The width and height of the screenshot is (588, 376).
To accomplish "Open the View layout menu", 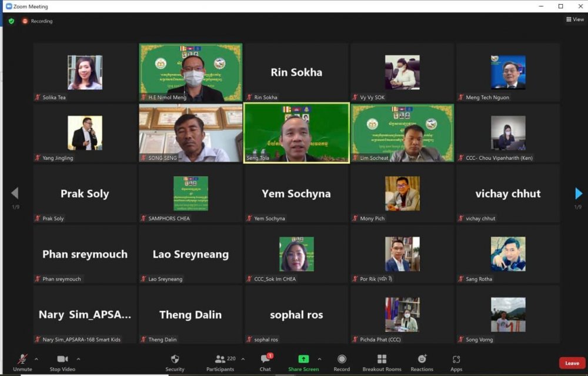I will point(575,19).
